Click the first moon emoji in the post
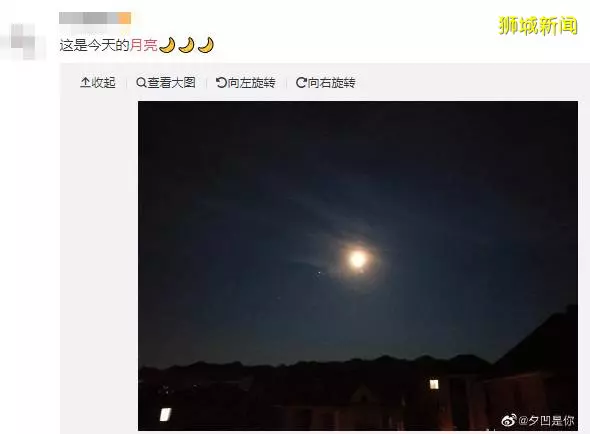The height and width of the screenshot is (434, 590). click(x=167, y=45)
